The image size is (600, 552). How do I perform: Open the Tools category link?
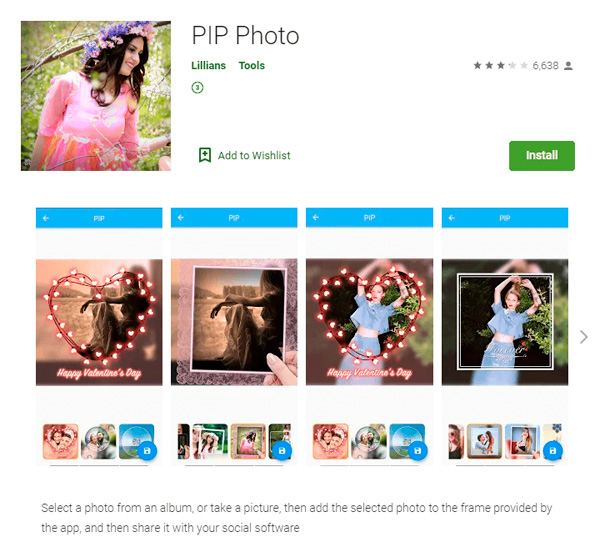[252, 65]
